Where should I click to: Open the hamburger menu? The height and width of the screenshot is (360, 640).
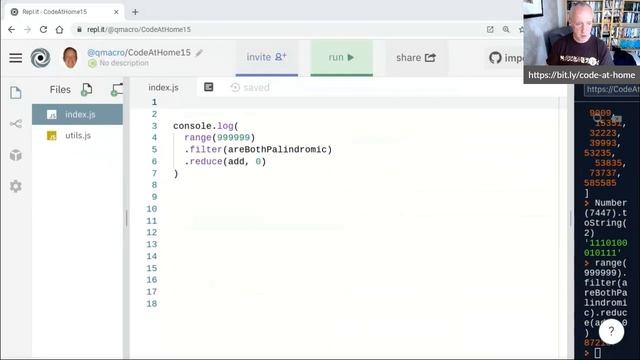tap(16, 58)
